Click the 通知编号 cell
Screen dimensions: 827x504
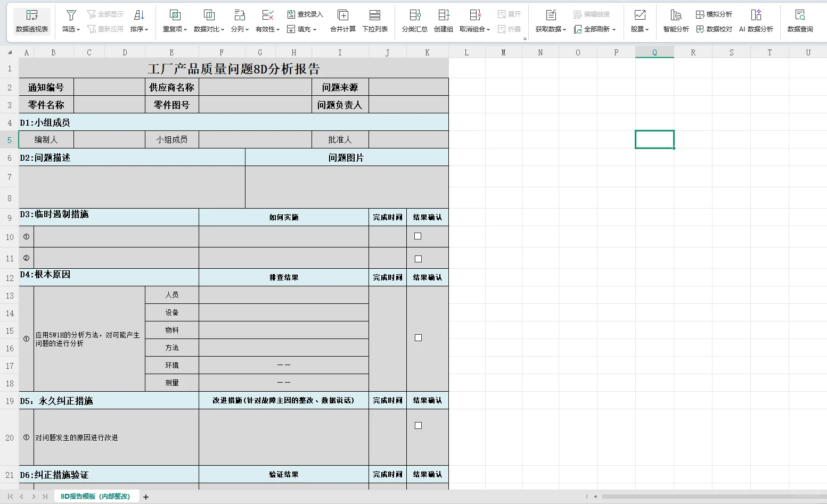click(x=46, y=87)
